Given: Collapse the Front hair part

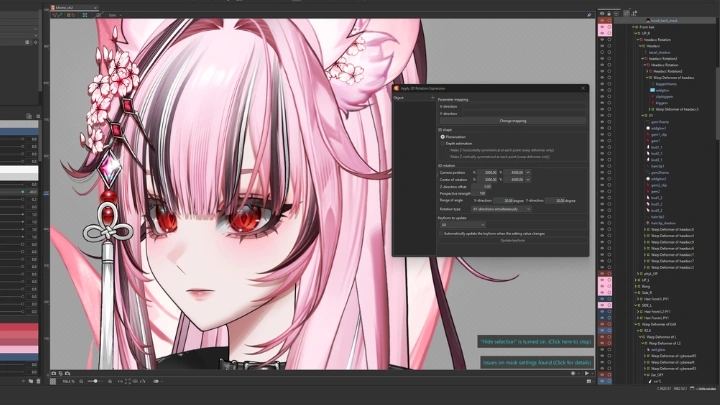Looking at the screenshot, I should coord(634,27).
